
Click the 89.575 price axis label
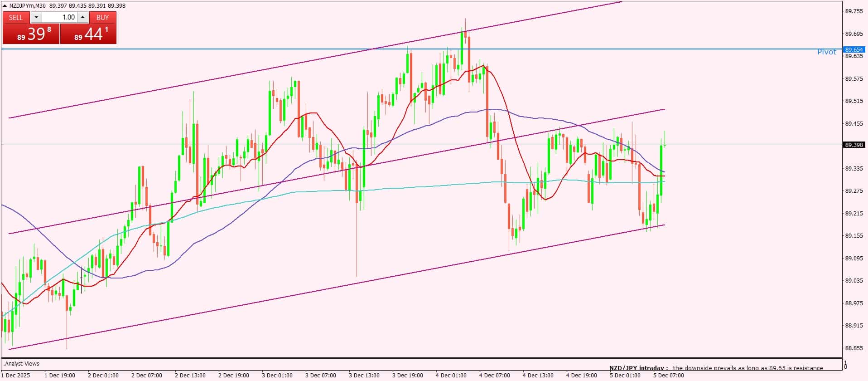point(854,79)
